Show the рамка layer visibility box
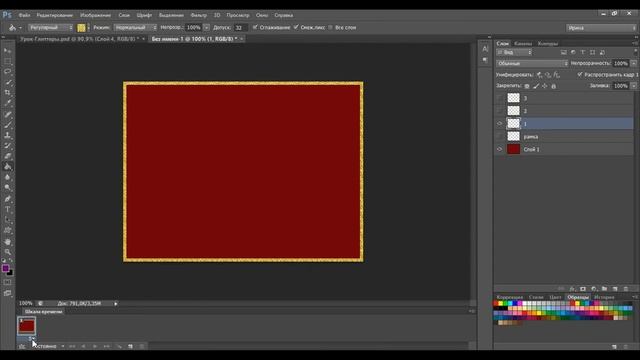This screenshot has height=360, width=640. [x=500, y=136]
